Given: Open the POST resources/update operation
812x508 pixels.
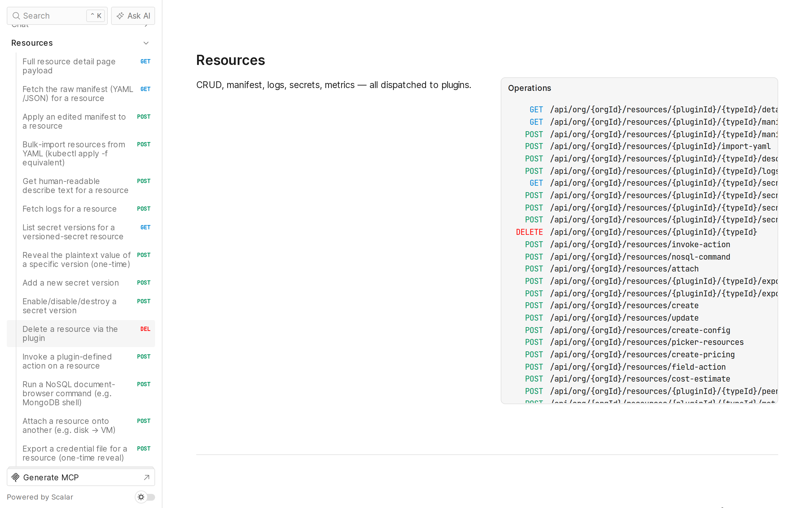Looking at the screenshot, I should 612,318.
